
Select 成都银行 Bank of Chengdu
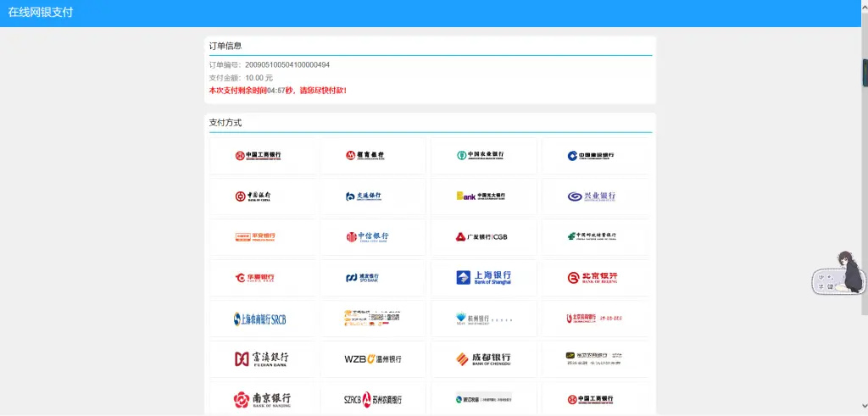pos(484,359)
